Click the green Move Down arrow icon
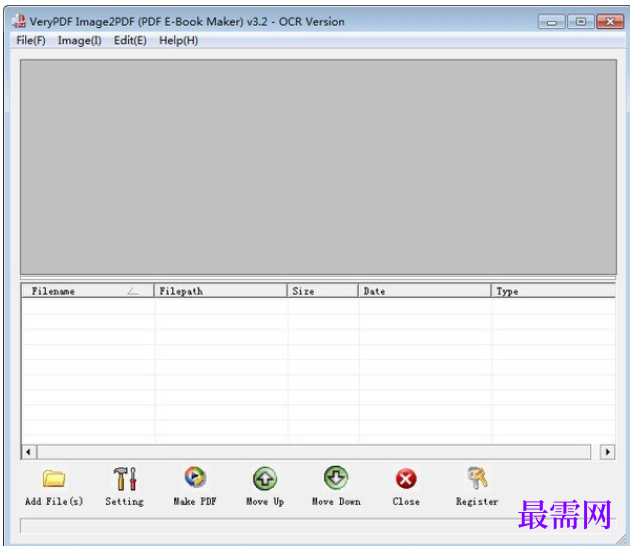This screenshot has height=546, width=630. coord(336,478)
